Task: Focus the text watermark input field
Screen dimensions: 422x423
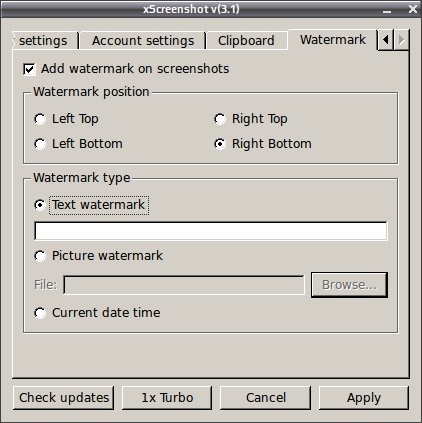Action: 211,231
